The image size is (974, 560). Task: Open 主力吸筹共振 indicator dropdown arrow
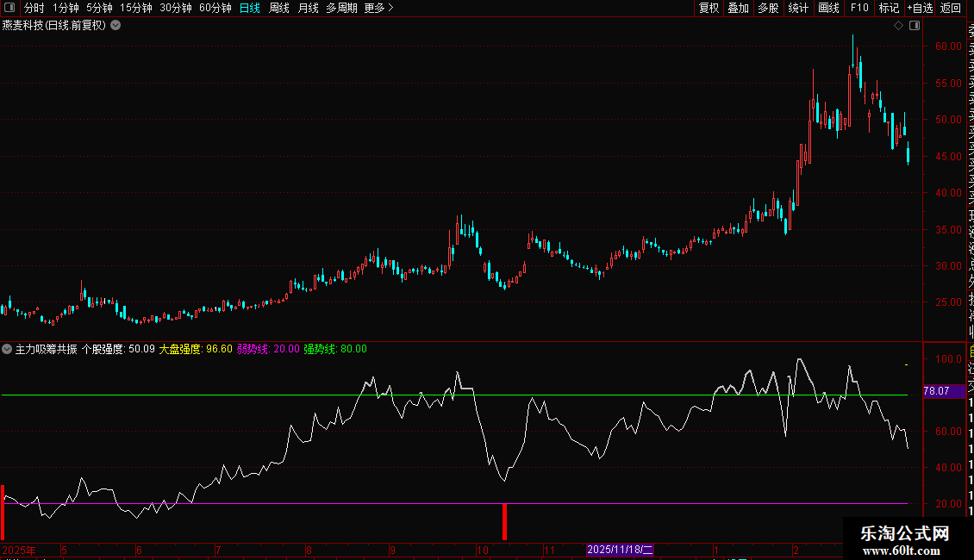(7, 349)
